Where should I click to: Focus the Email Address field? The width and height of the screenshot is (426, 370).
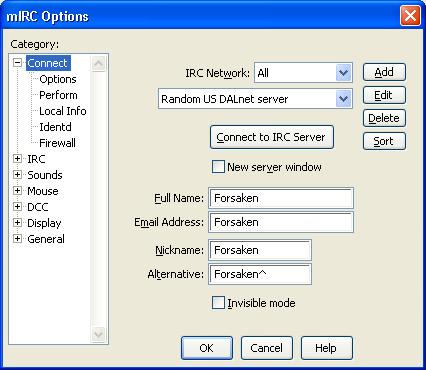click(281, 222)
